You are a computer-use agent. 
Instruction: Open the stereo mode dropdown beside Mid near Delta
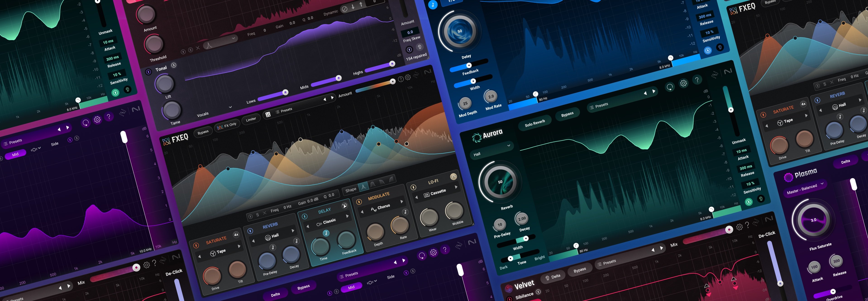click(372, 282)
